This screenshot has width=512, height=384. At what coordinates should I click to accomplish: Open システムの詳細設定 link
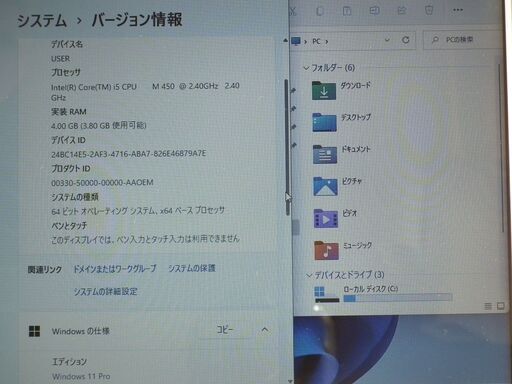pos(105,292)
